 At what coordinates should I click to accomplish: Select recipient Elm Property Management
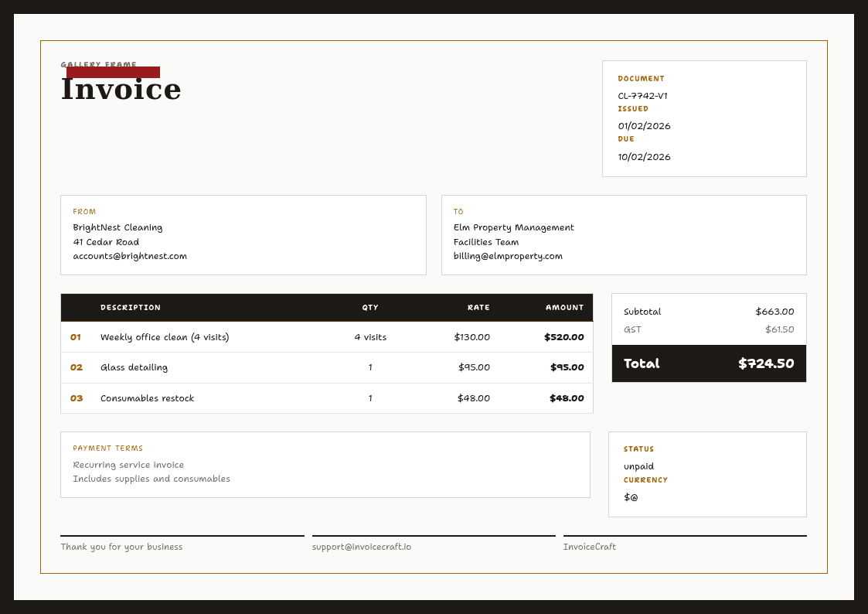[x=513, y=227]
